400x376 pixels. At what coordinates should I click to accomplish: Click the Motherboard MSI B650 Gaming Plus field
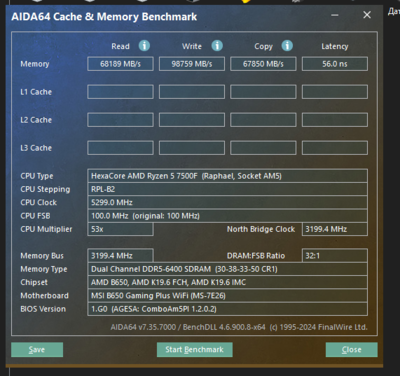coord(228,296)
